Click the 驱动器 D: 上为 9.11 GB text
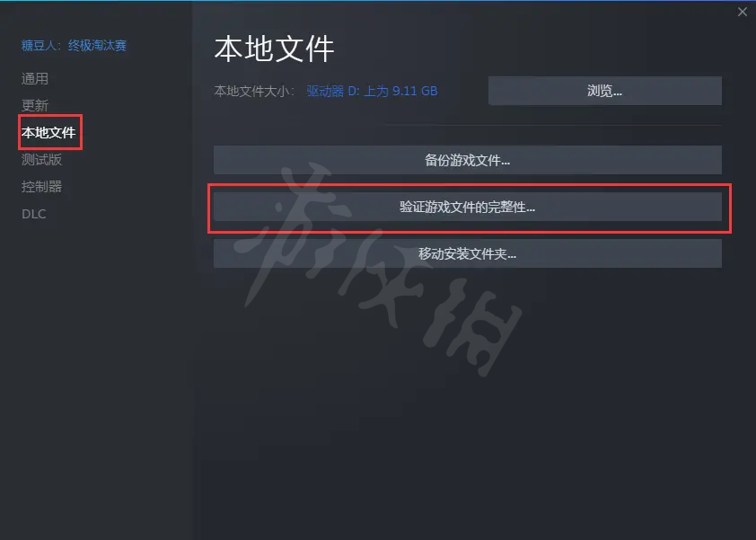Viewport: 756px width, 540px height. tap(373, 91)
